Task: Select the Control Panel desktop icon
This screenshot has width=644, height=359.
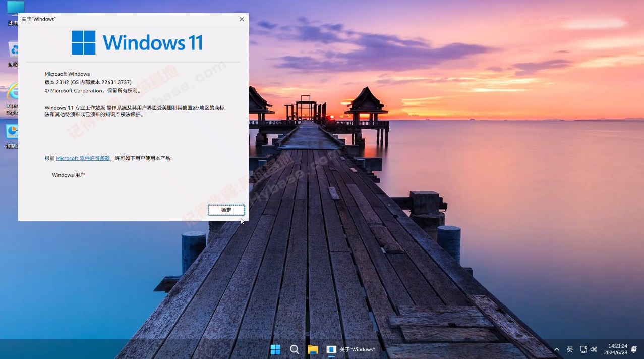Action: (x=12, y=136)
